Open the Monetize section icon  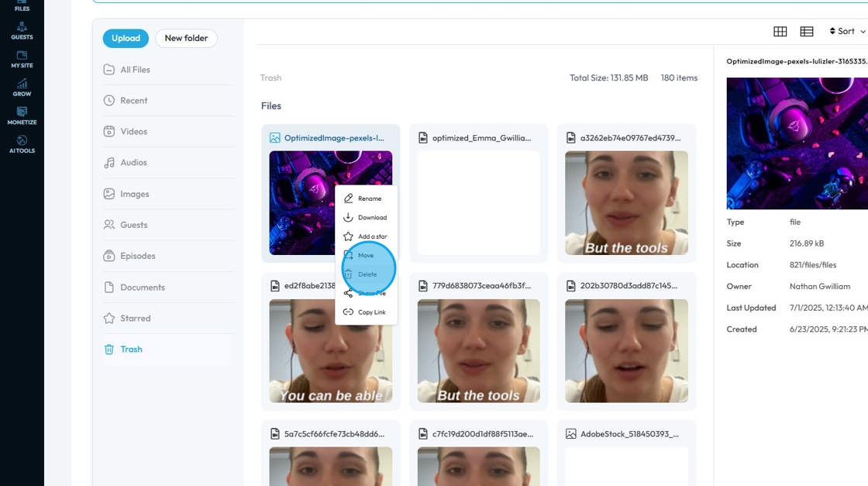click(22, 116)
